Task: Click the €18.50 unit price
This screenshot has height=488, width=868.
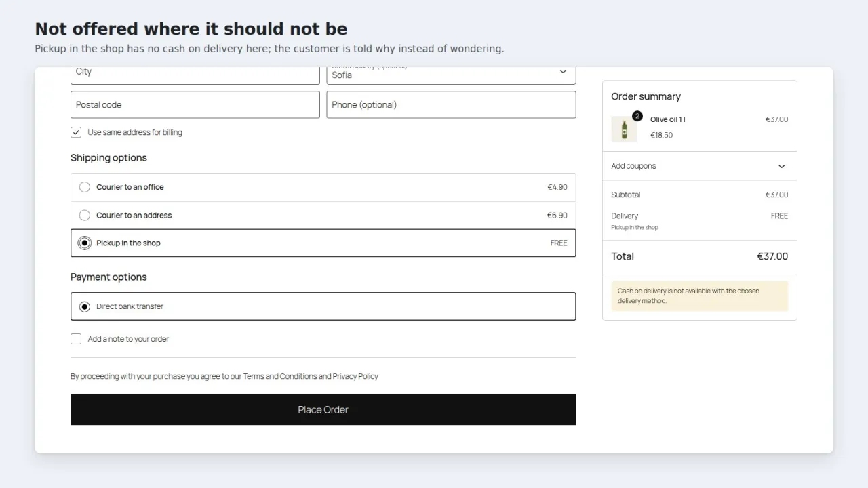Action: click(x=661, y=135)
